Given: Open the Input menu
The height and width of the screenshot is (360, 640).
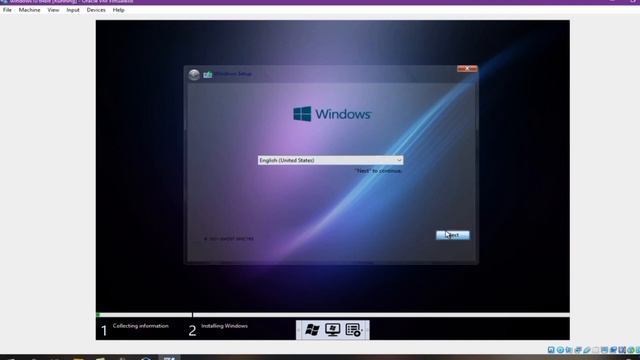Looking at the screenshot, I should pos(73,10).
